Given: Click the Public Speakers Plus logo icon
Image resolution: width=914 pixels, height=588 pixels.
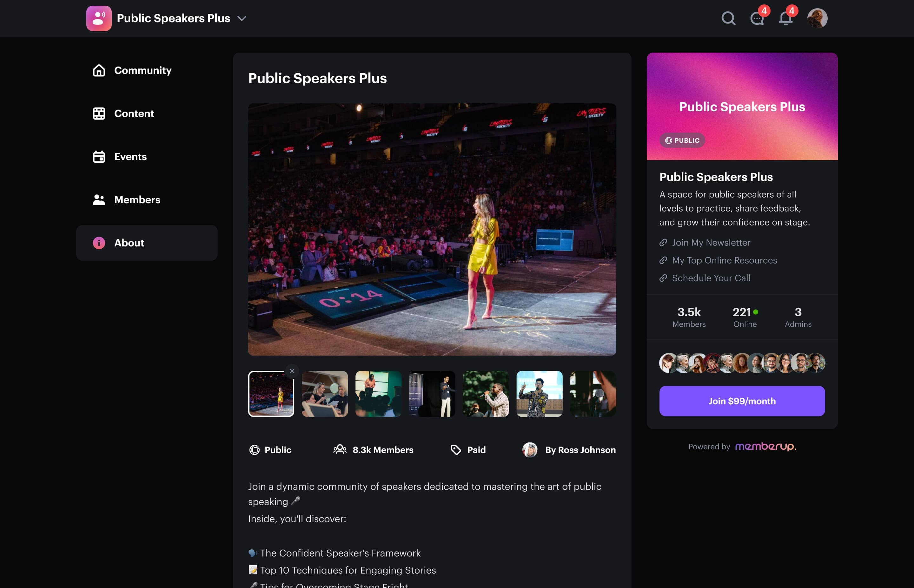Looking at the screenshot, I should pos(99,18).
